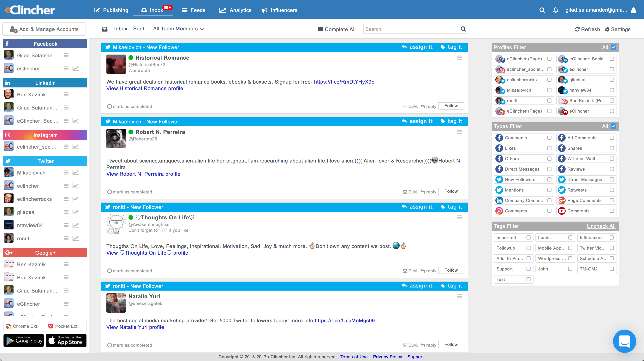Uncheck the Profiles Filter All checkbox
Screen dimensions: 644x361
tap(613, 47)
